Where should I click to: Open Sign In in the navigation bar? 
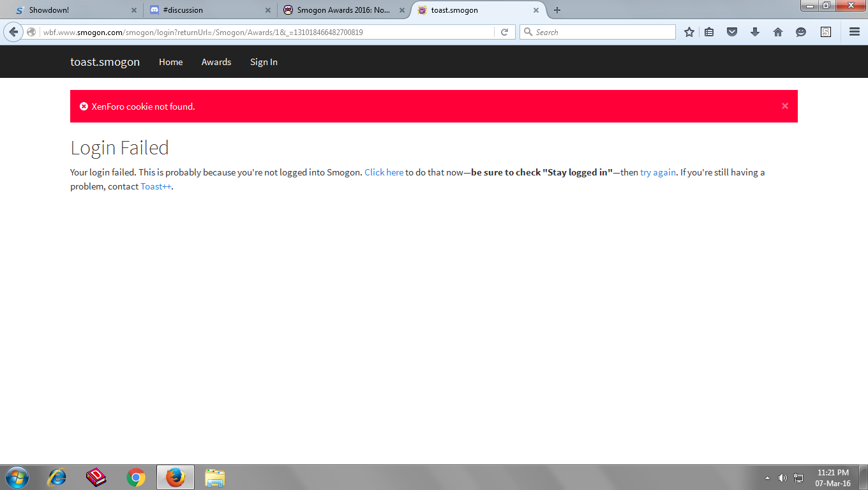(264, 62)
